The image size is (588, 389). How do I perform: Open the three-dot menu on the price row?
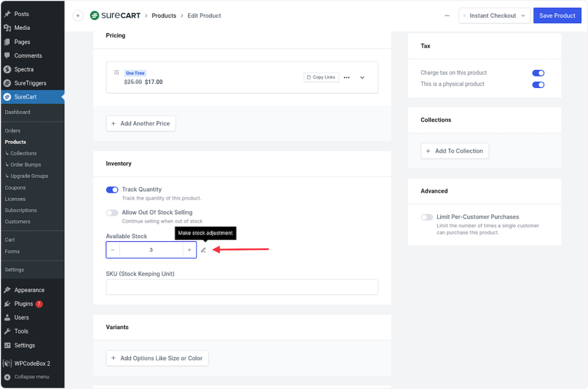pyautogui.click(x=346, y=78)
